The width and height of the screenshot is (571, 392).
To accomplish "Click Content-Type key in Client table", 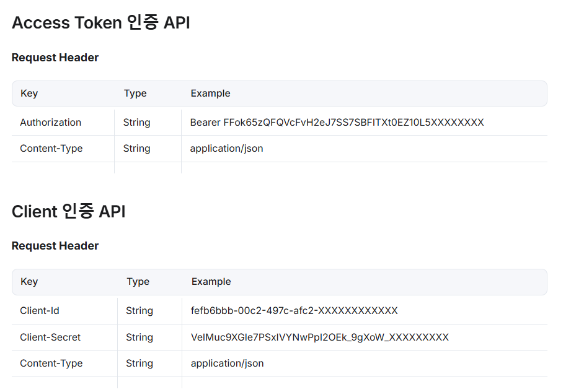I will 51,364.
